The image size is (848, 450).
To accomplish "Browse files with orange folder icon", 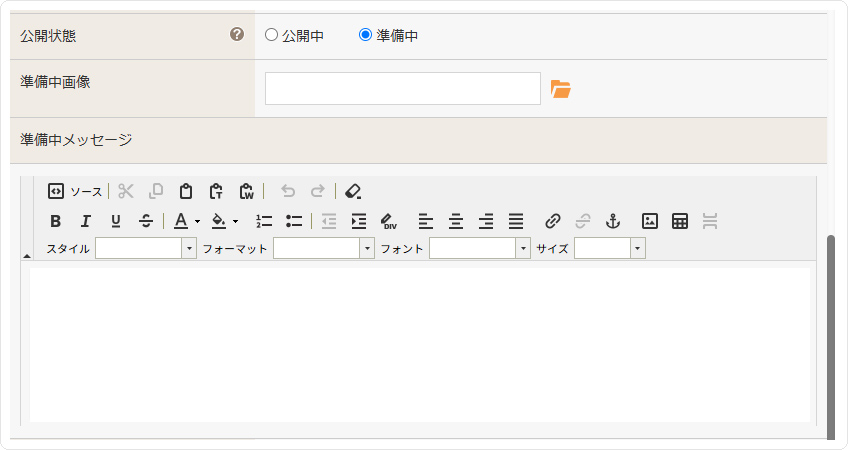I will coord(561,90).
